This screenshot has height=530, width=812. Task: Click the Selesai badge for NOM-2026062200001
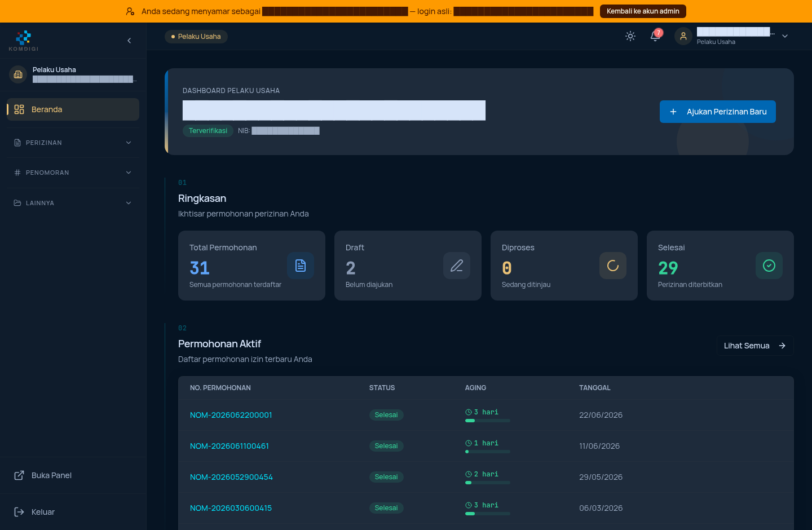tap(386, 415)
